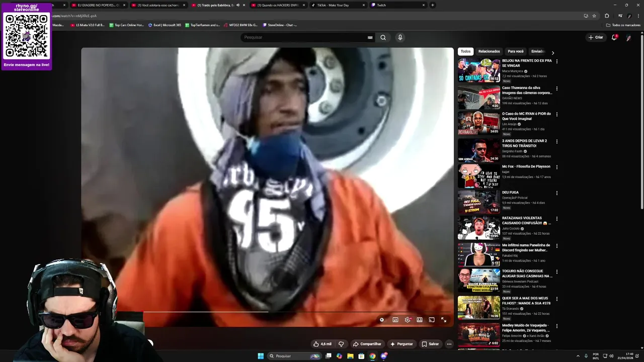Viewport: 644px width, 362px height.
Task: Show hidden system tray icons
Action: pyautogui.click(x=578, y=356)
